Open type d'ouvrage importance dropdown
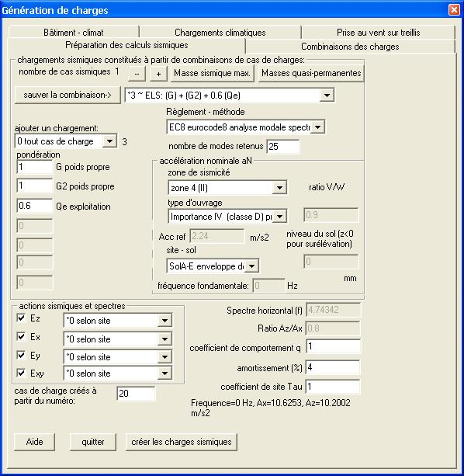464x476 pixels. pos(279,217)
